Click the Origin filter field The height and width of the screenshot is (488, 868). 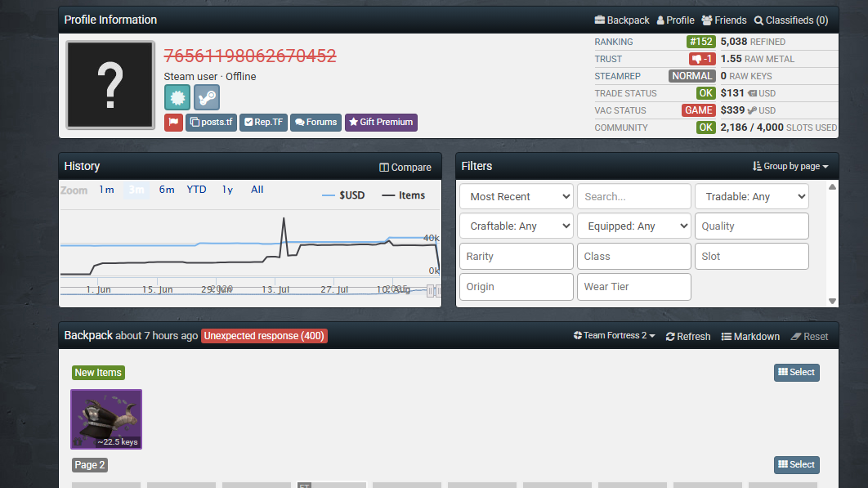pyautogui.click(x=516, y=286)
